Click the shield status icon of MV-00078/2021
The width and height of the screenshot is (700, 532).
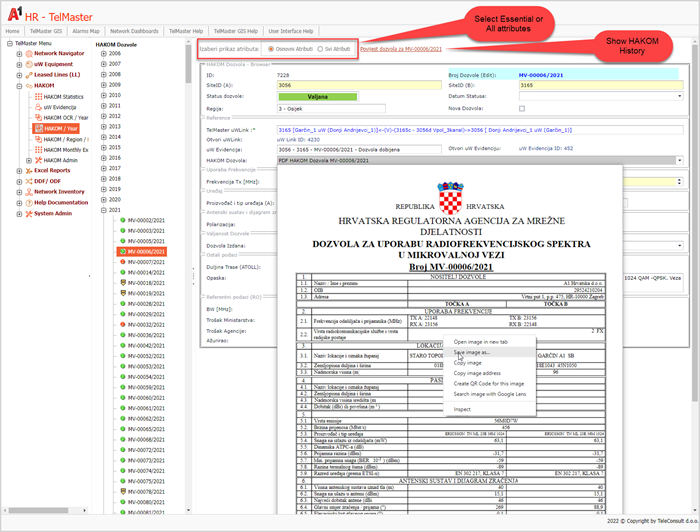point(123,491)
